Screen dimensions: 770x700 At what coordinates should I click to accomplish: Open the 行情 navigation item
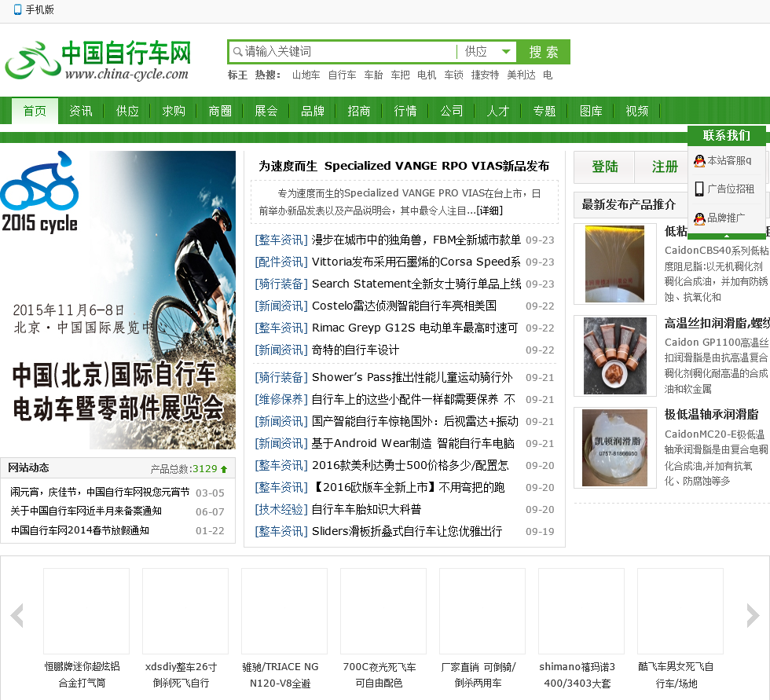coord(405,111)
